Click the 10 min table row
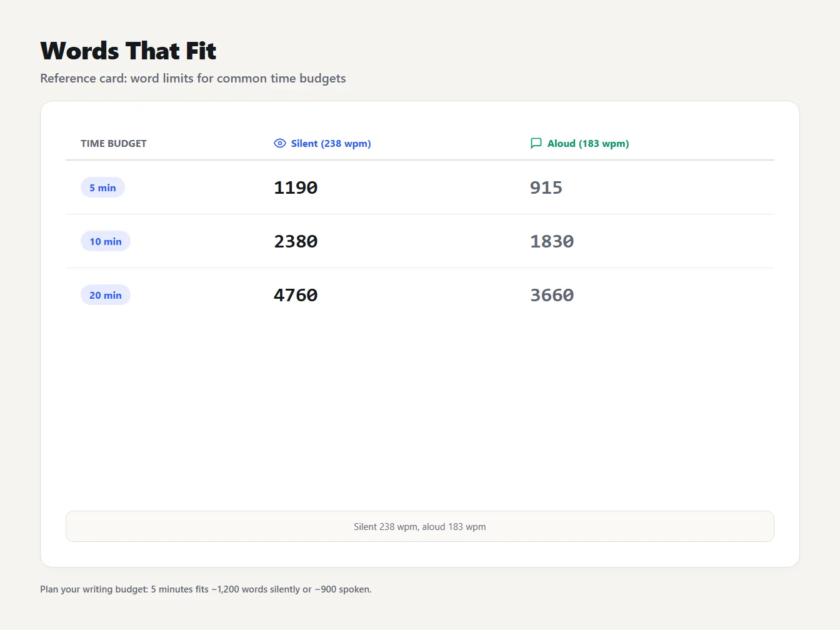Image resolution: width=840 pixels, height=630 pixels. 420,241
